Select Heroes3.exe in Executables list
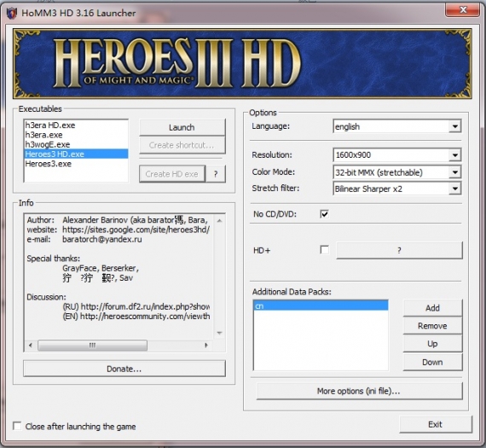Viewport: 486px width, 448px height. (76, 164)
